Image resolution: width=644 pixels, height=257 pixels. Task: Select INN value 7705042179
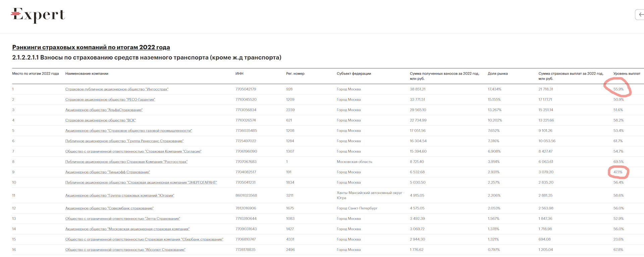pyautogui.click(x=246, y=89)
